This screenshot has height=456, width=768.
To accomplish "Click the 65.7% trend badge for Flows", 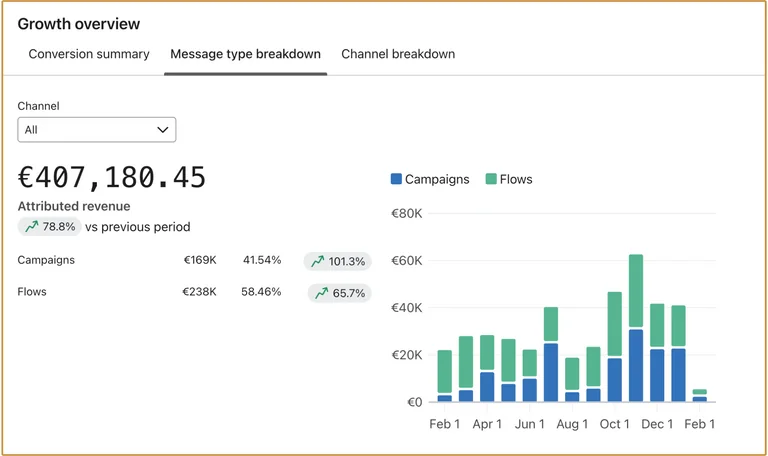I will click(339, 293).
